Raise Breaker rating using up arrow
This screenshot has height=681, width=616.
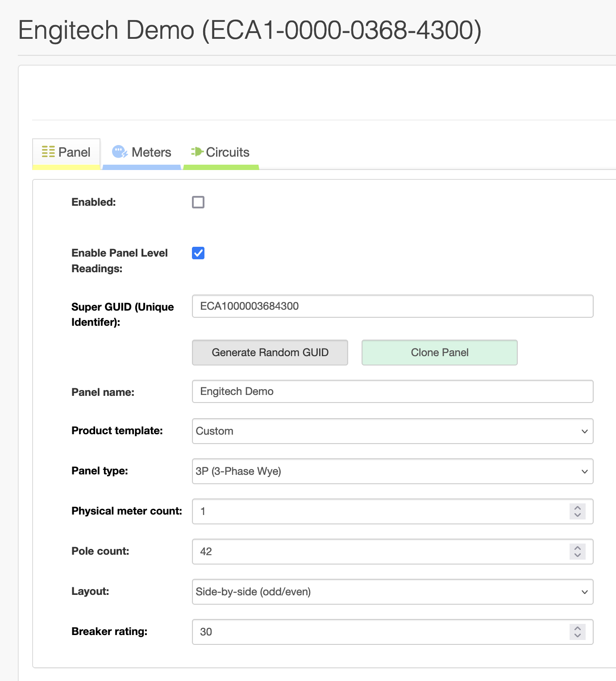577,628
